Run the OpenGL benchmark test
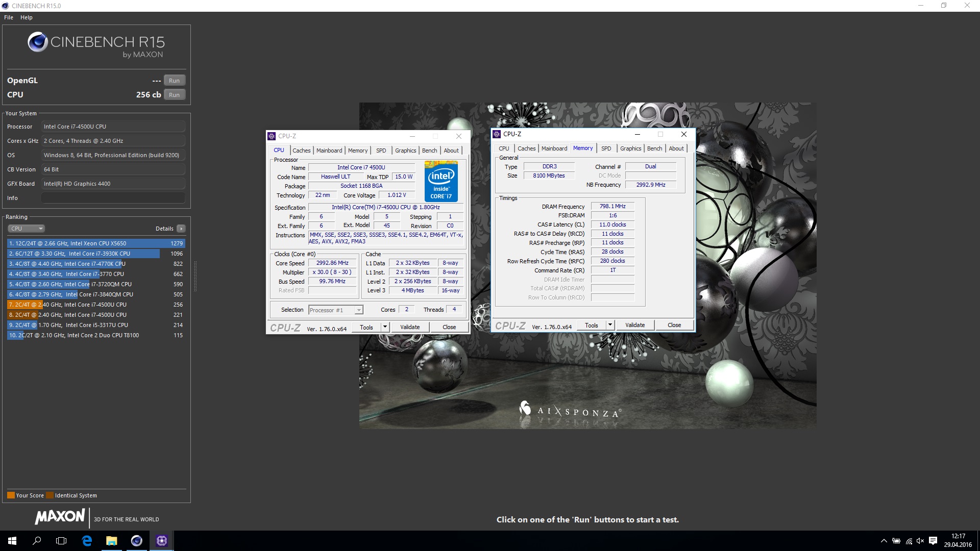 click(x=174, y=81)
